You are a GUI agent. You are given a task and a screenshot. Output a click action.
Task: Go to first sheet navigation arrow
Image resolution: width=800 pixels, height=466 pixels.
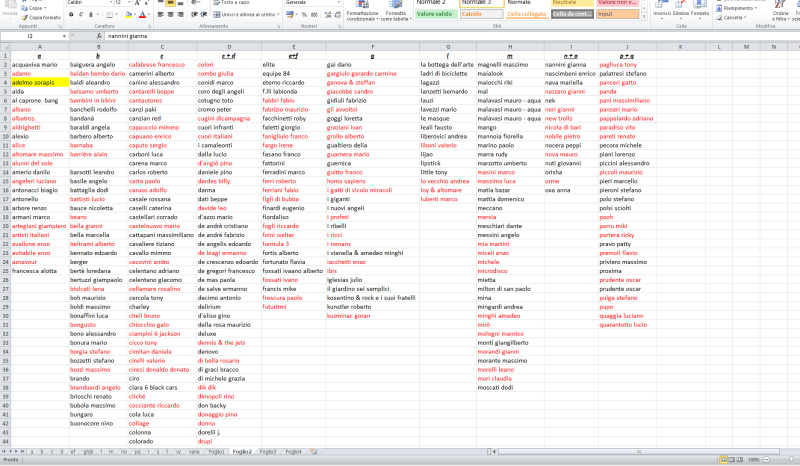[x=4, y=452]
